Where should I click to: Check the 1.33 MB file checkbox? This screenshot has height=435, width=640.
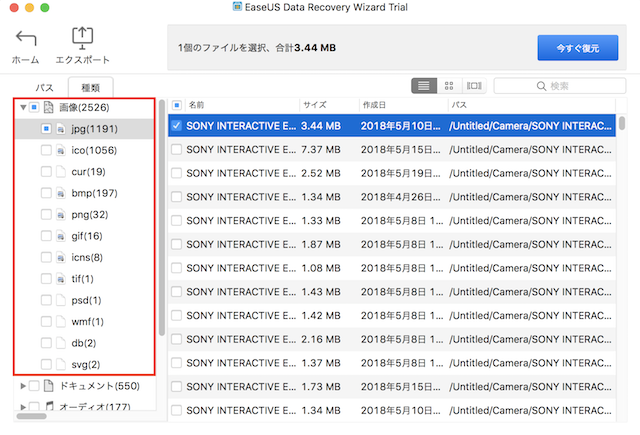(x=176, y=220)
